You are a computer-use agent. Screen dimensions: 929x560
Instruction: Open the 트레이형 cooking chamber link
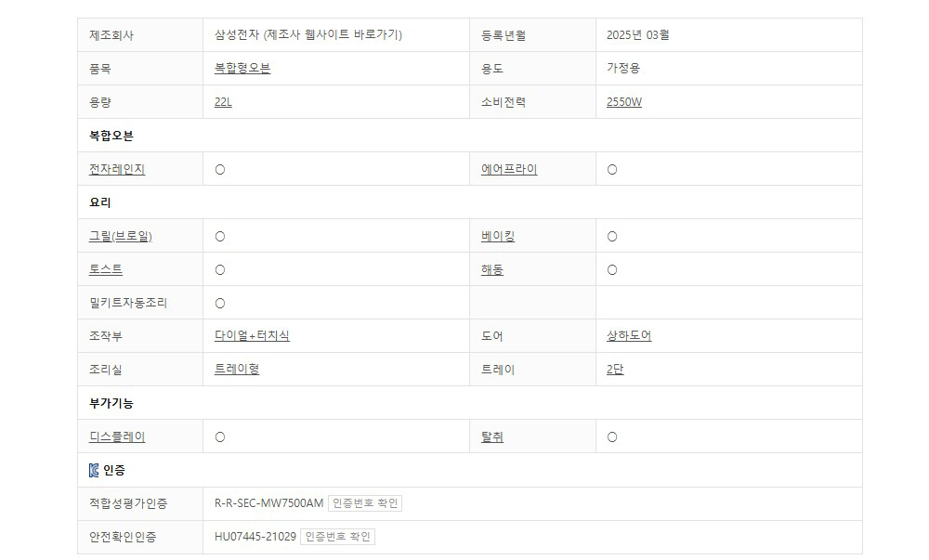click(237, 370)
